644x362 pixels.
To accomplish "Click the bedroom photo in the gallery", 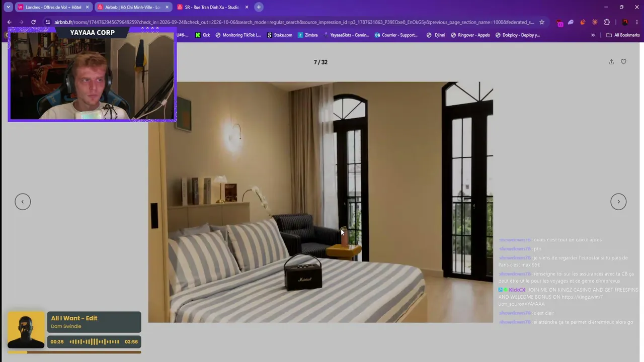I will pos(320,202).
